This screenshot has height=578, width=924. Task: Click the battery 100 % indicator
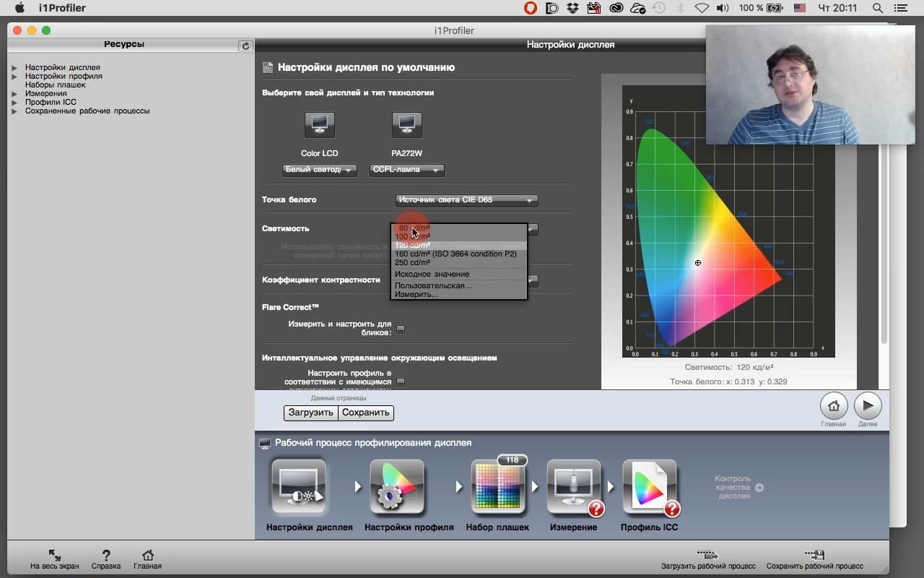point(762,8)
